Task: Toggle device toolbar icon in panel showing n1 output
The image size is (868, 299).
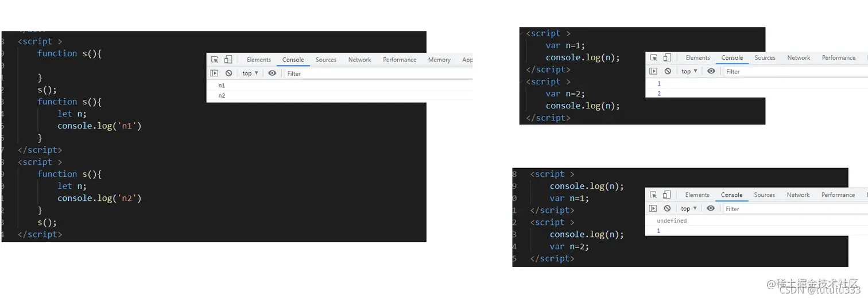Action: point(228,60)
